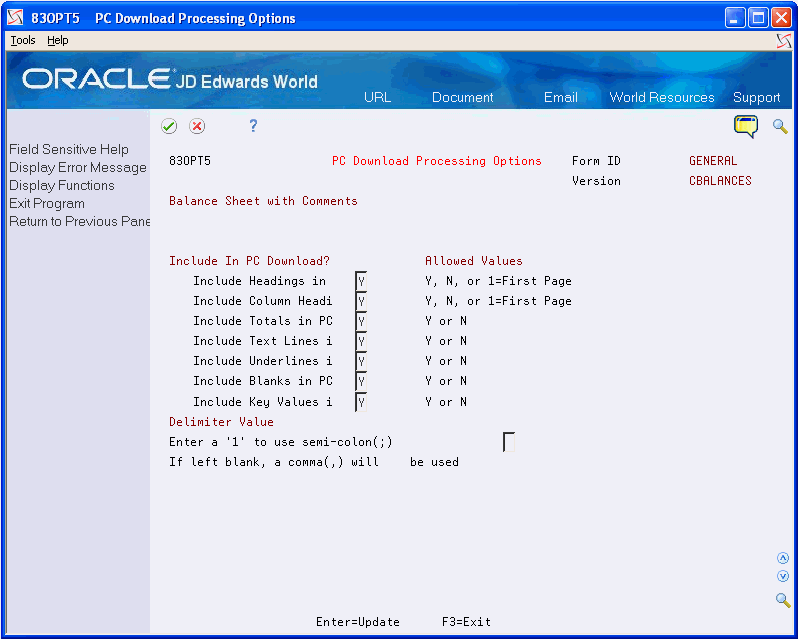Click the Include Blanks in PC field
798x639 pixels.
pyautogui.click(x=361, y=381)
